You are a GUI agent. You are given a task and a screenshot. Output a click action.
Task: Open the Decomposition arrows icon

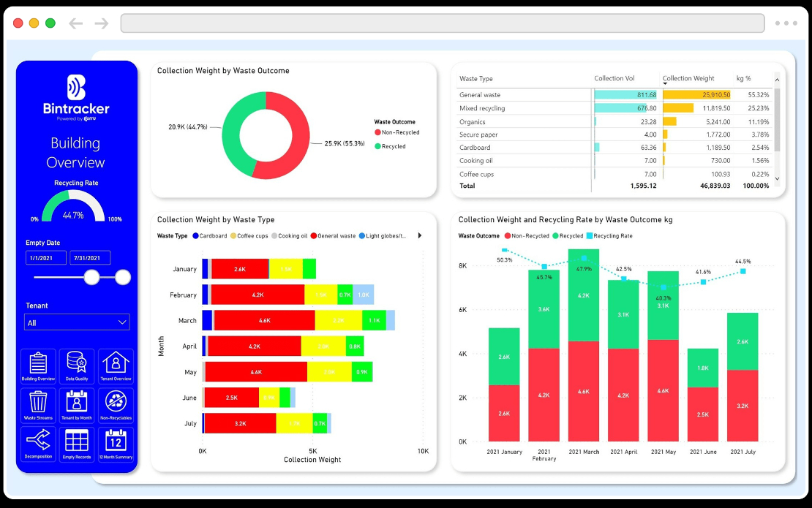pyautogui.click(x=38, y=444)
